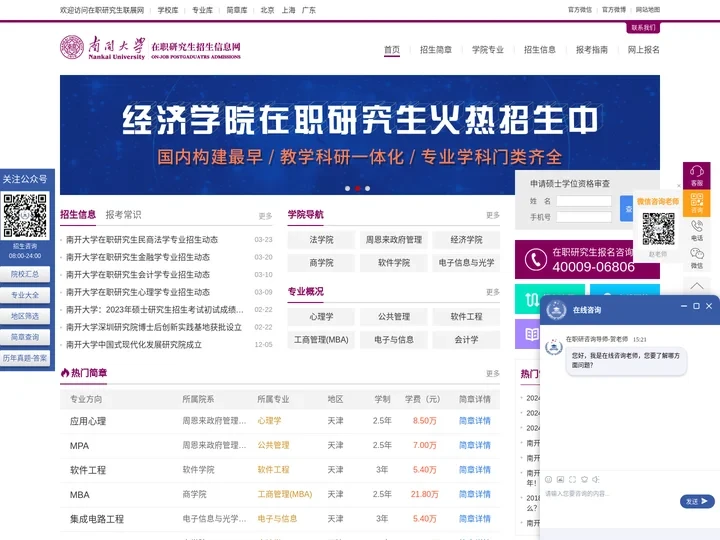Click the 历年真题-答案 sidebar button
Viewport: 720px width, 540px height.
click(25, 358)
